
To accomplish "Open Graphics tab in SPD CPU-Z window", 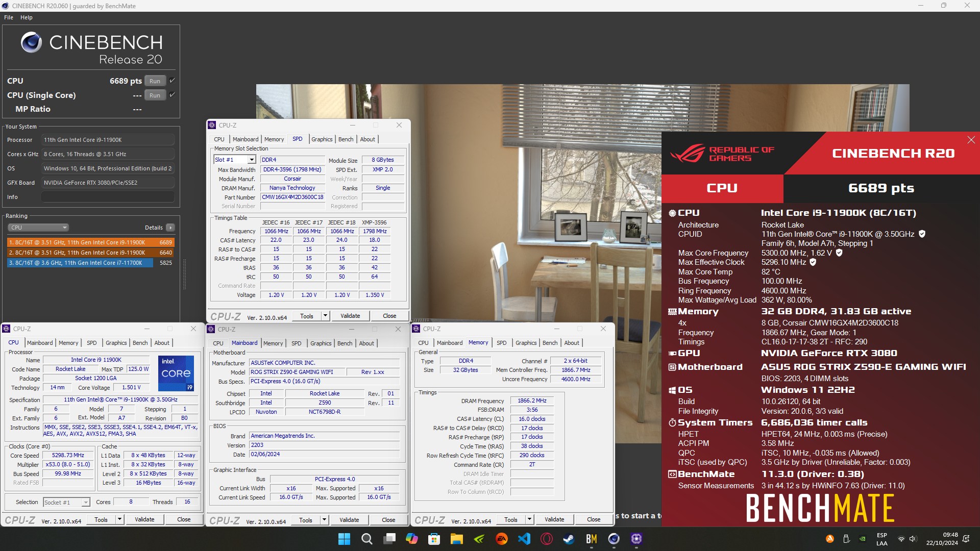I will coord(322,139).
